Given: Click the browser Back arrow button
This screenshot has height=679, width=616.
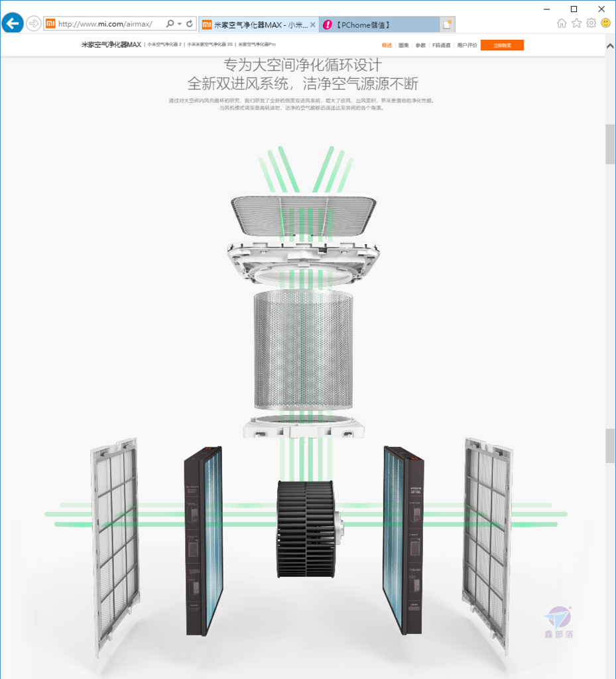Looking at the screenshot, I should [13, 23].
